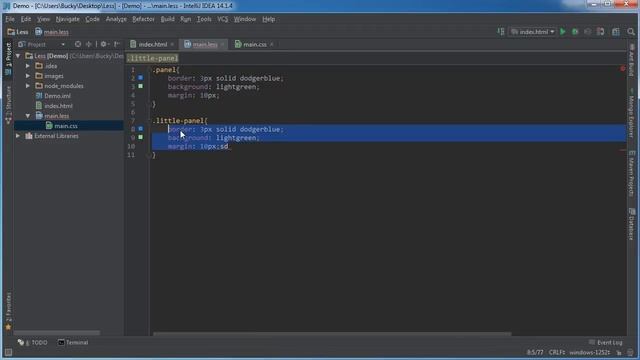This screenshot has height=360, width=640.
Task: Select index.html in project tree
Action: click(58, 106)
